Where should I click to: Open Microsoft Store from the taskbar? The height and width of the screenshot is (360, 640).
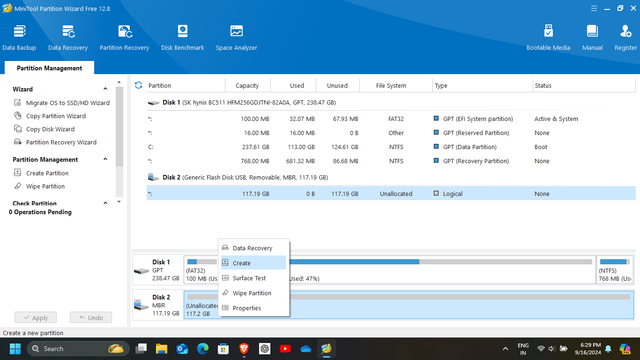pyautogui.click(x=223, y=349)
